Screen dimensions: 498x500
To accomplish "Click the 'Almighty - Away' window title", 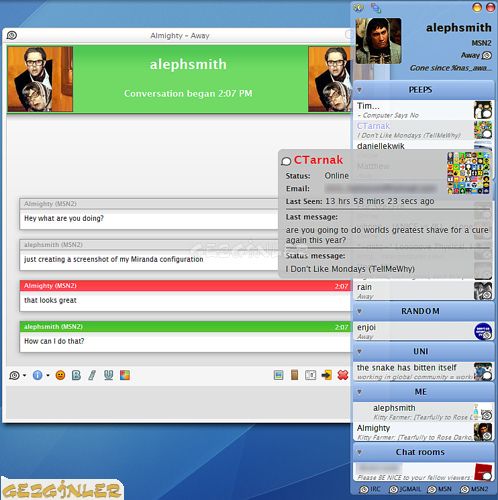I will click(x=180, y=36).
